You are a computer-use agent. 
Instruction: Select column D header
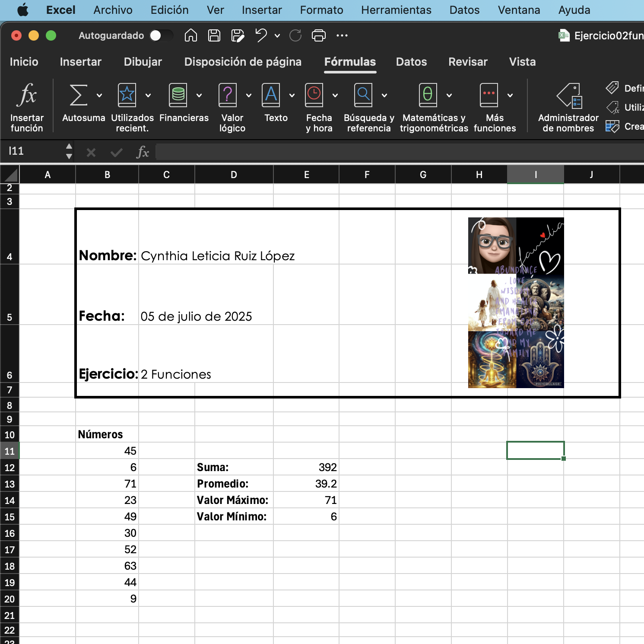[x=234, y=175]
